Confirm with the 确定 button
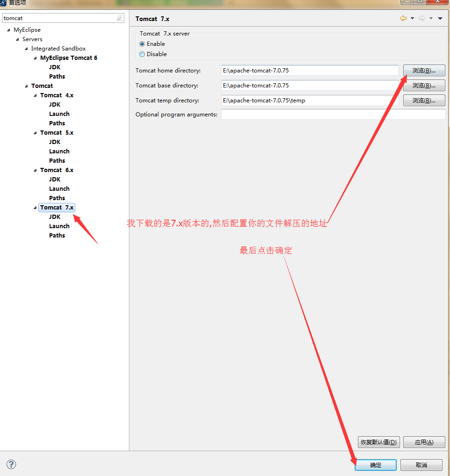Image resolution: width=450 pixels, height=476 pixels. (376, 465)
